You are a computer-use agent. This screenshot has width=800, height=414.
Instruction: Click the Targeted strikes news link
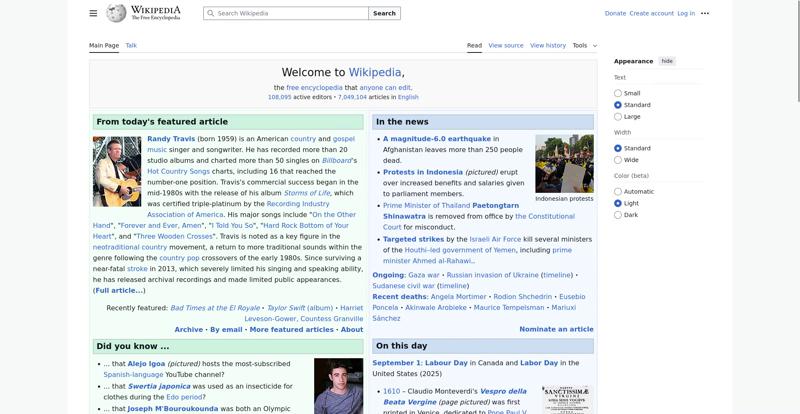pyautogui.click(x=413, y=239)
